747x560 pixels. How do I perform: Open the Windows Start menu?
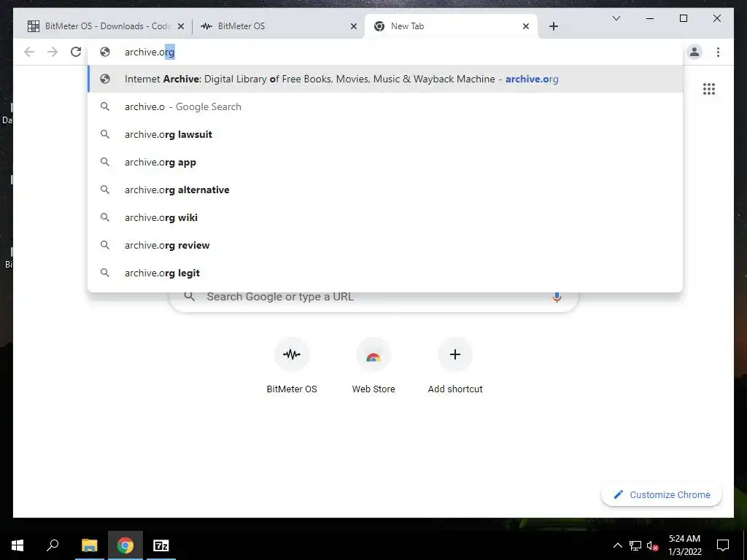(18, 545)
